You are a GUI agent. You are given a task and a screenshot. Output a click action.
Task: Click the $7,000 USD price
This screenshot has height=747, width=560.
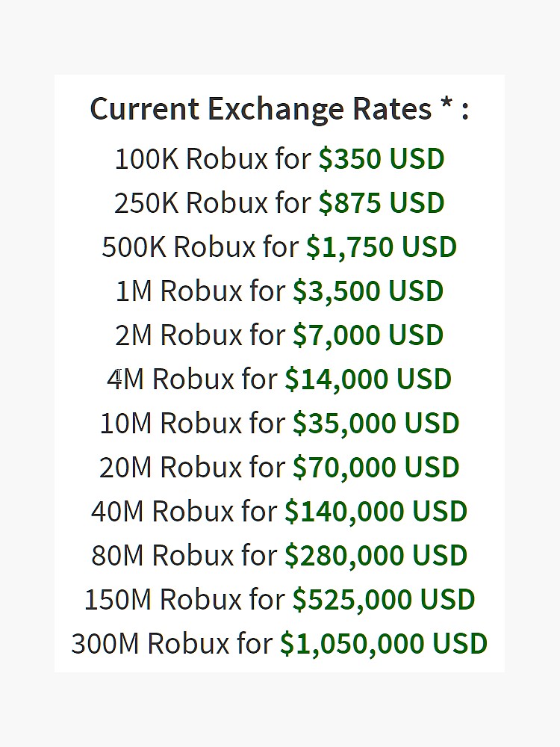pyautogui.click(x=368, y=335)
